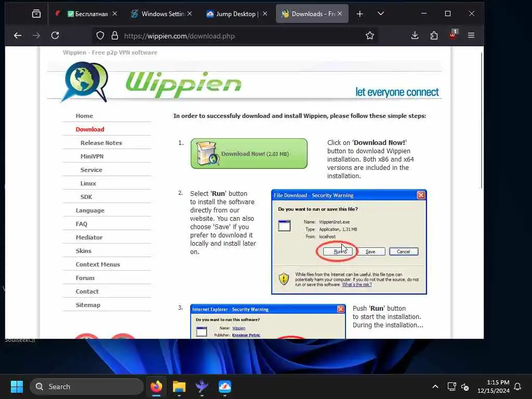Open the Service page
The width and height of the screenshot is (532, 399).
tap(91, 170)
